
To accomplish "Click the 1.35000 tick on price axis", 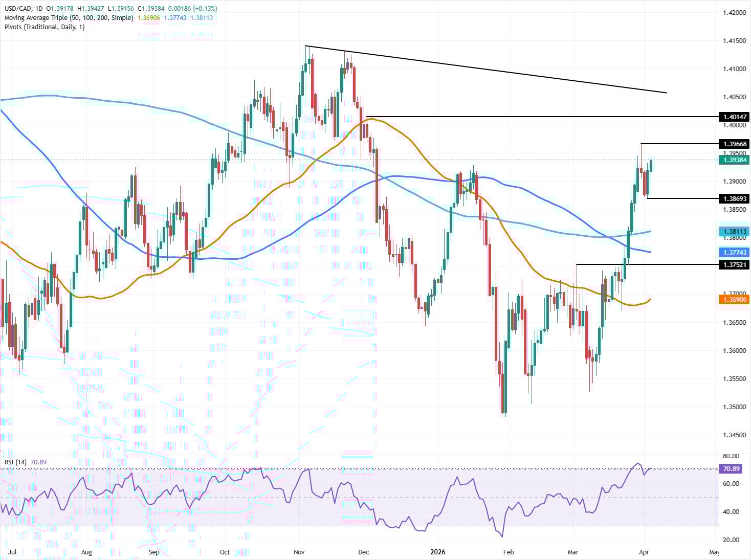I will [734, 407].
